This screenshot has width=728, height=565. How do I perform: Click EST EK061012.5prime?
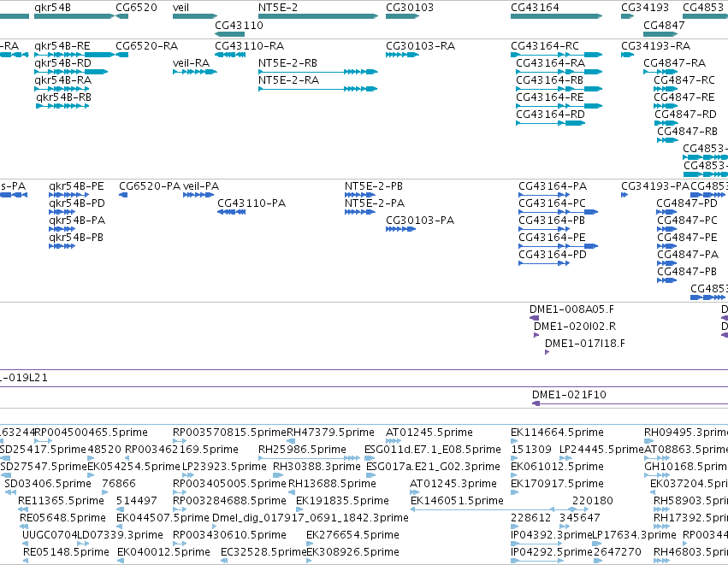click(557, 467)
